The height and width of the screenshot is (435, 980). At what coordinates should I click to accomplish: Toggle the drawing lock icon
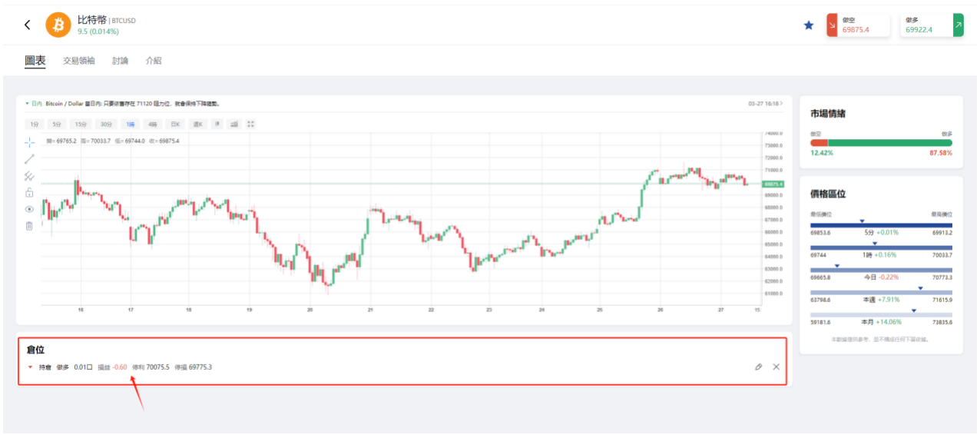[x=29, y=192]
